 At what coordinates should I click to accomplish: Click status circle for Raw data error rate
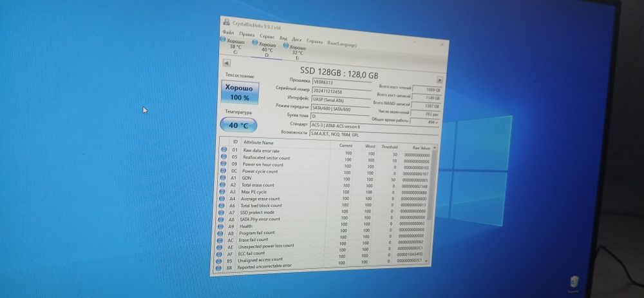coord(224,150)
